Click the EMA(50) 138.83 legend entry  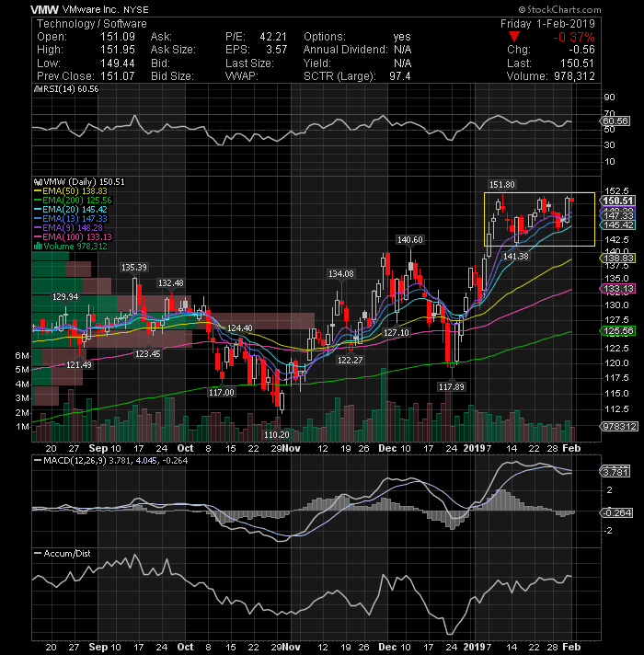click(71, 191)
